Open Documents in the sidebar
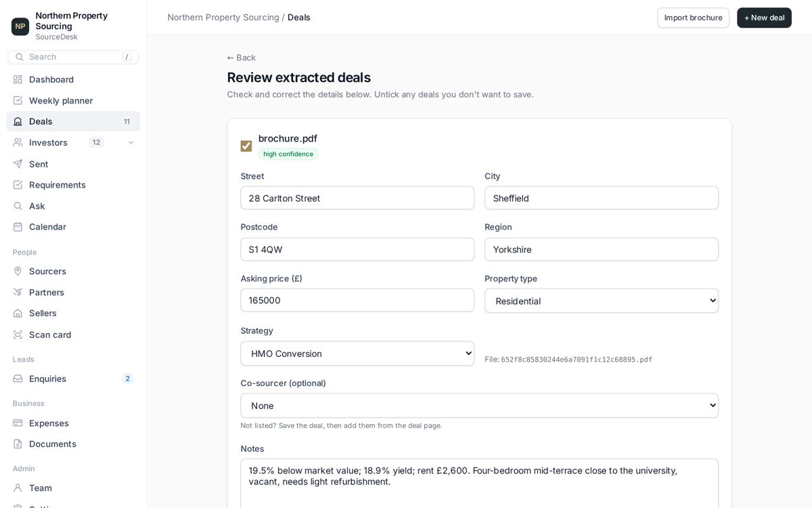 pos(73,444)
